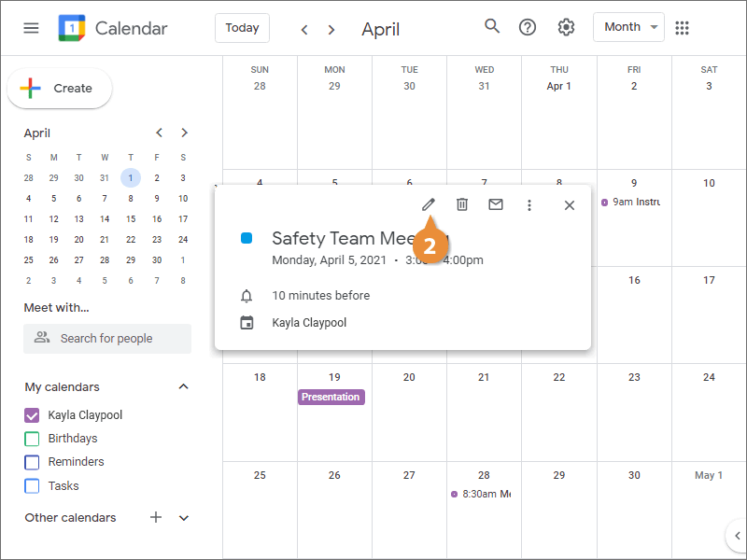Screen dimensions: 747x560
Task: Open the Google apps grid icon
Action: point(682,28)
